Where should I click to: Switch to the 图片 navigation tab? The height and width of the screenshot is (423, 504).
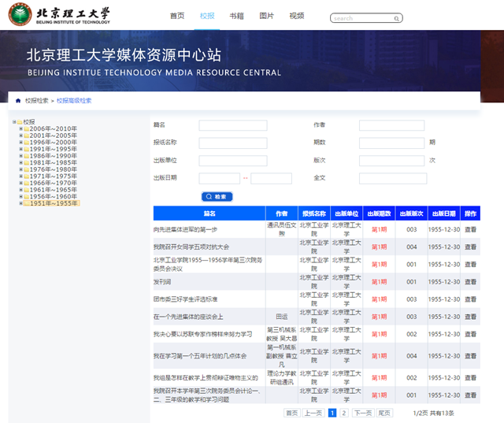pos(266,16)
